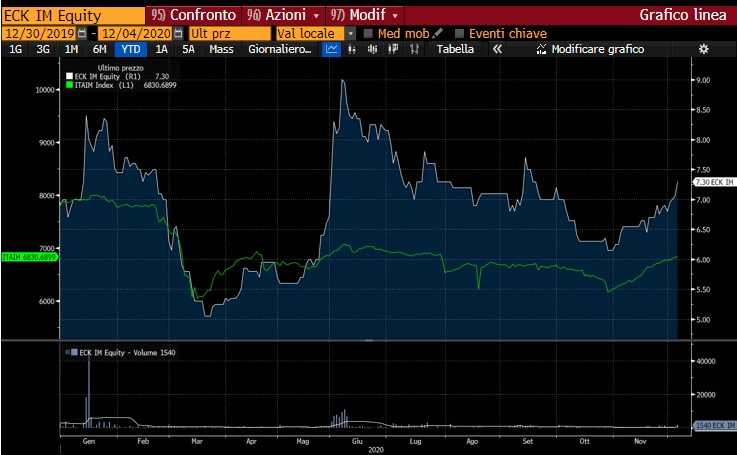This screenshot has width=737, height=455.
Task: Open the Tabella view
Action: pos(455,49)
